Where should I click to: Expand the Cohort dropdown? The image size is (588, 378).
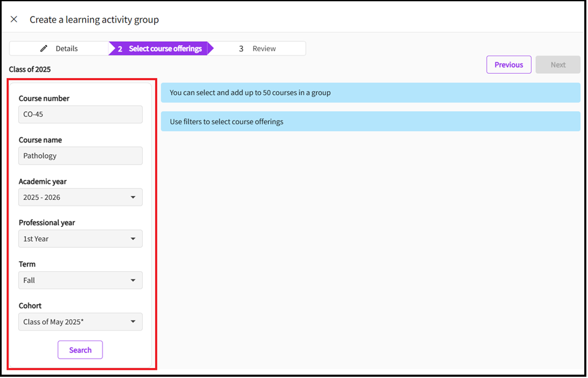coord(80,322)
